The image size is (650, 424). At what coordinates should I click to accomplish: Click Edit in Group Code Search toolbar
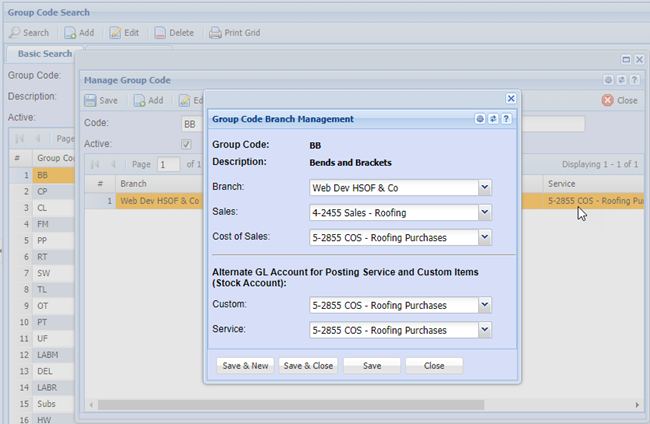pos(124,33)
